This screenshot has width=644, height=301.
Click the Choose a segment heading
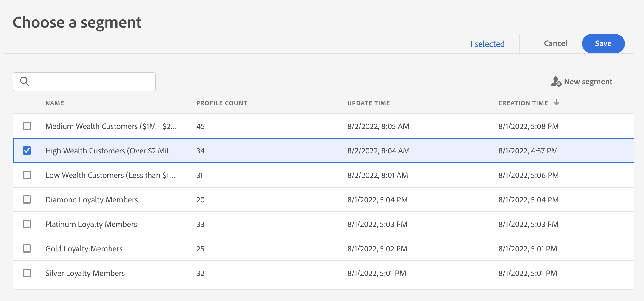pyautogui.click(x=77, y=23)
